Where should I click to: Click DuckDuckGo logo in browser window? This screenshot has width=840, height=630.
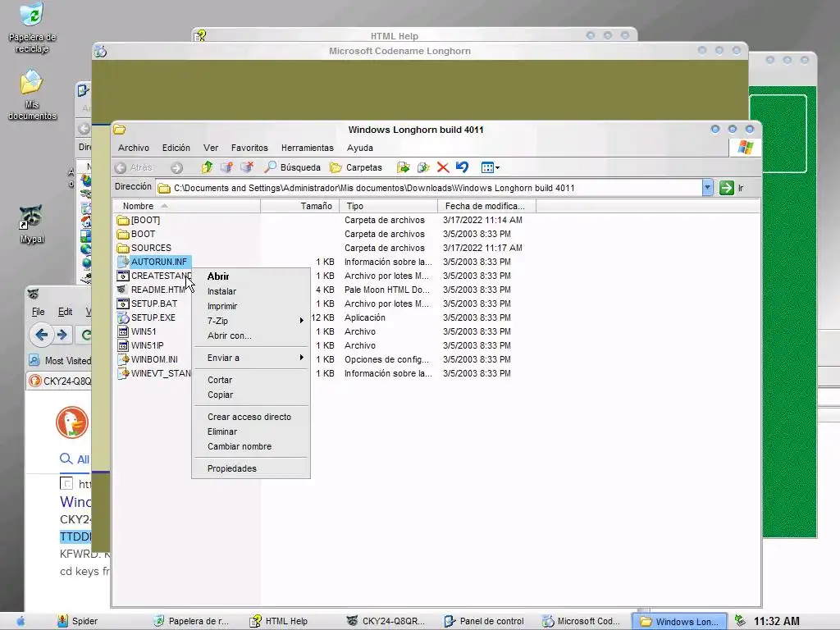[72, 422]
